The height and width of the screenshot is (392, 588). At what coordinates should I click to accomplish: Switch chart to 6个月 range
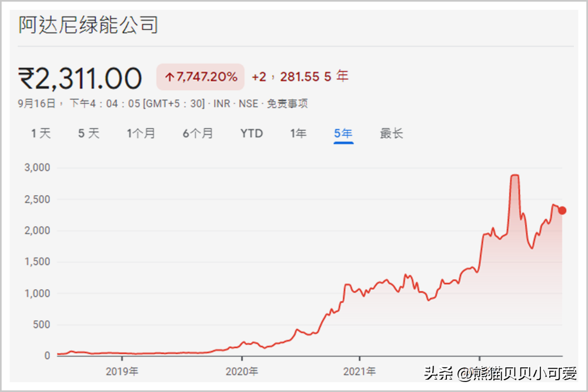point(198,133)
